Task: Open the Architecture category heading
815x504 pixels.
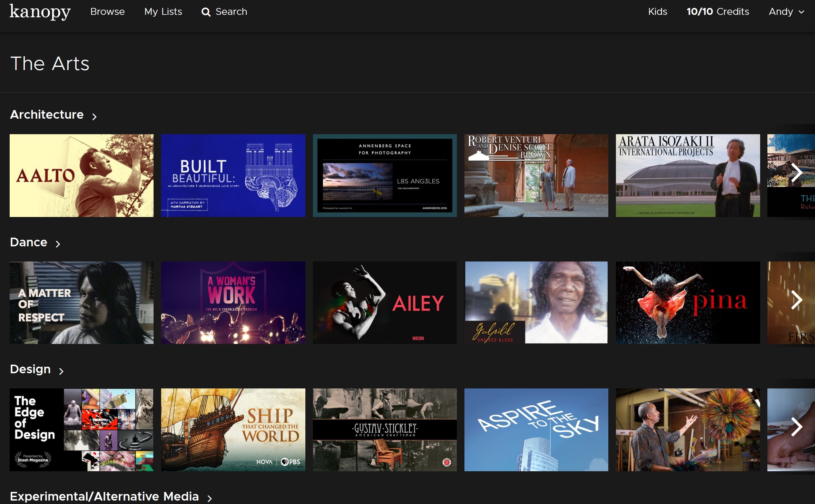Action: [x=47, y=115]
